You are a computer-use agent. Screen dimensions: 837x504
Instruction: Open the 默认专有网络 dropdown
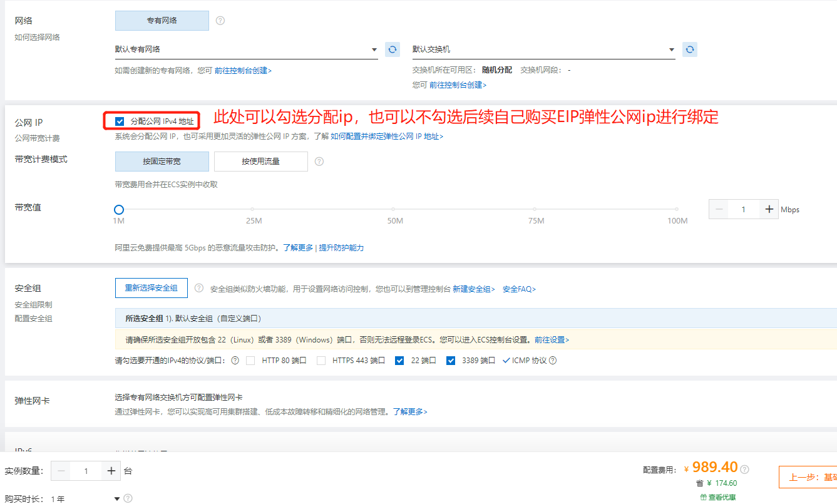pyautogui.click(x=246, y=49)
